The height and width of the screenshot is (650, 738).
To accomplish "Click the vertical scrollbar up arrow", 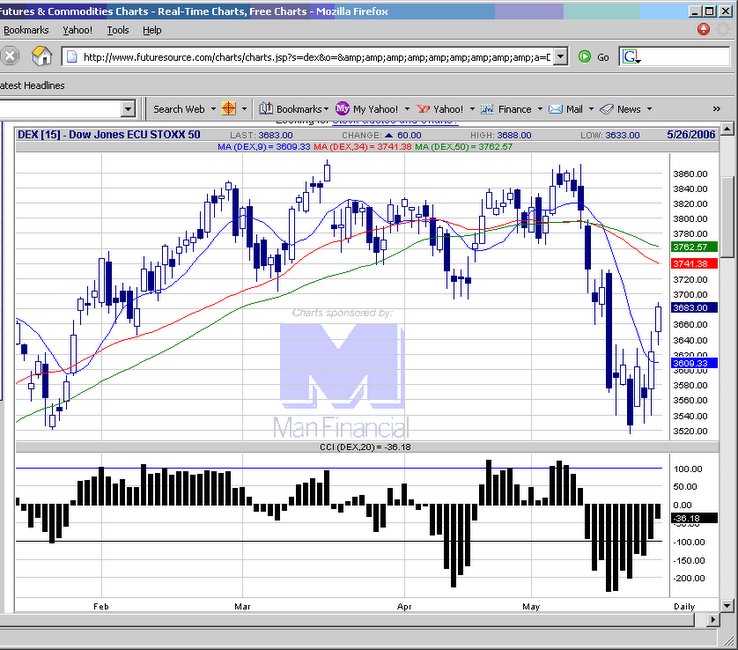I will point(727,128).
